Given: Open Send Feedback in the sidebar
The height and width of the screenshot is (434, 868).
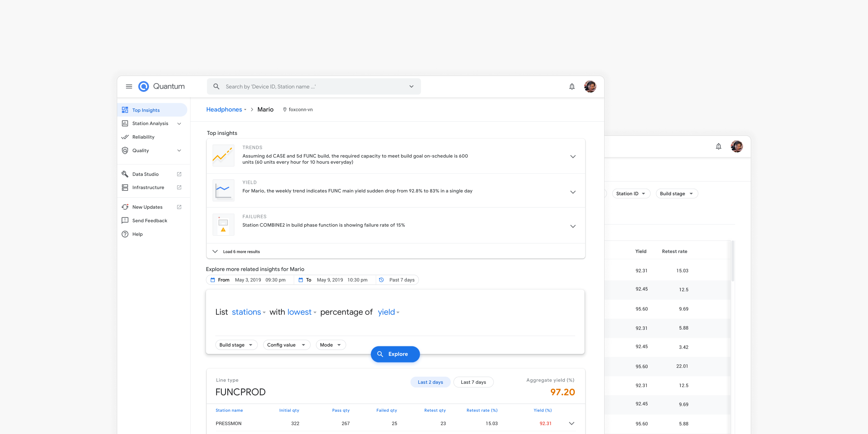Looking at the screenshot, I should [x=152, y=220].
